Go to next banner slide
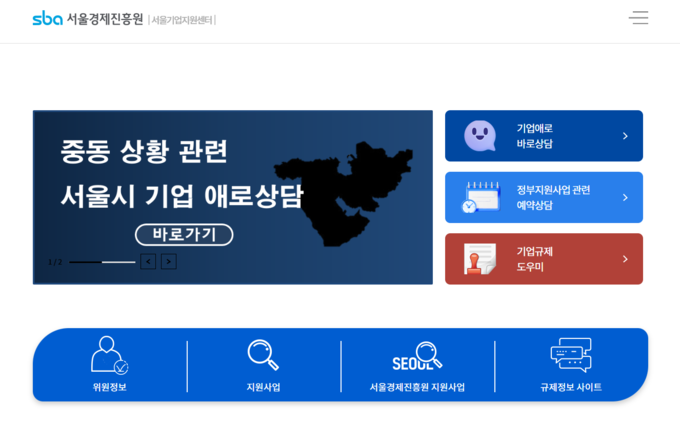The width and height of the screenshot is (680, 444). 169,262
